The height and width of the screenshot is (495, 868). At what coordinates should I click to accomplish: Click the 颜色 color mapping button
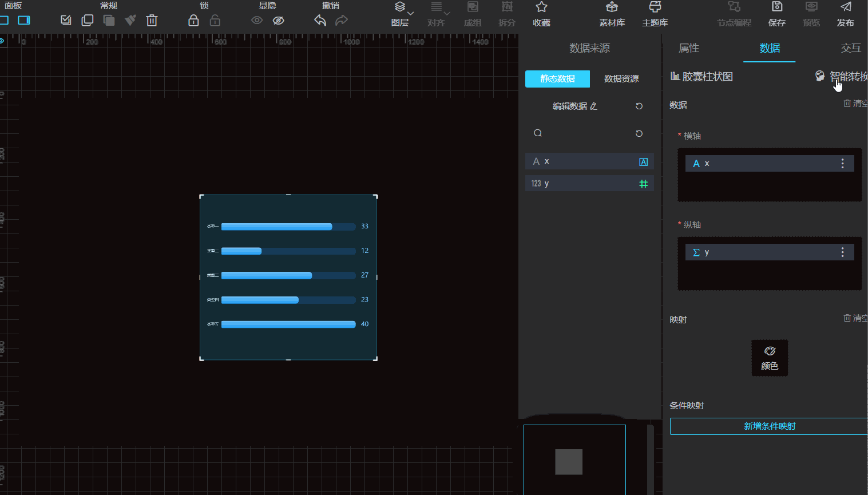pos(770,358)
